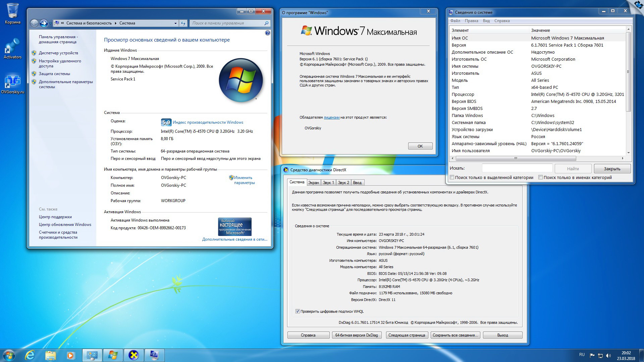Image resolution: width=644 pixels, height=362 pixels.
Task: Open the Windows performance index link
Action: coord(208,122)
